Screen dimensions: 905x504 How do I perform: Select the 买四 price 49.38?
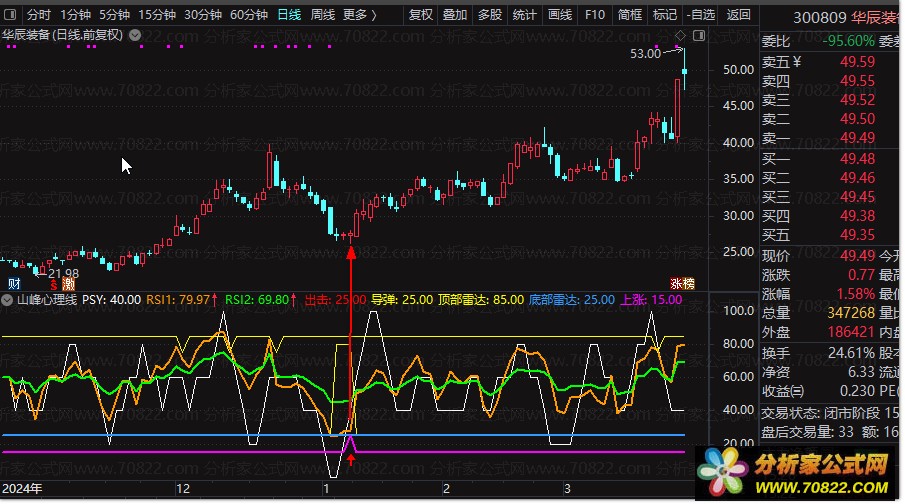click(857, 216)
